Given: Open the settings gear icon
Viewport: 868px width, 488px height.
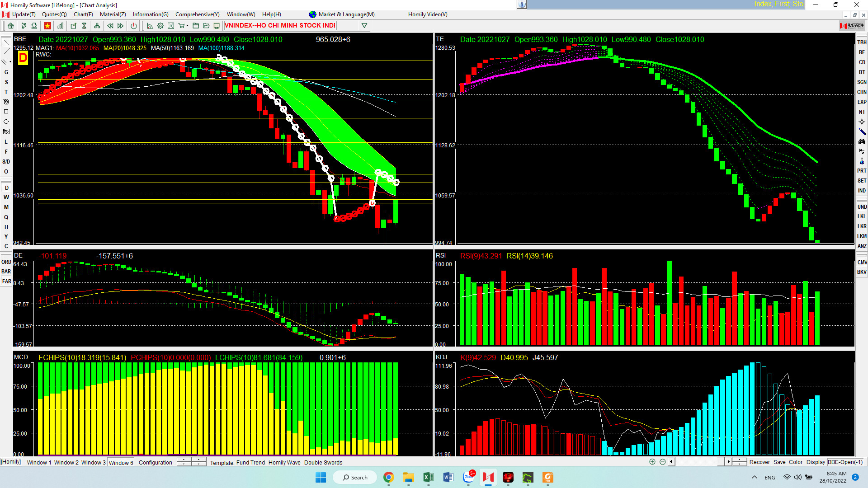Looking at the screenshot, I should click(x=160, y=26).
